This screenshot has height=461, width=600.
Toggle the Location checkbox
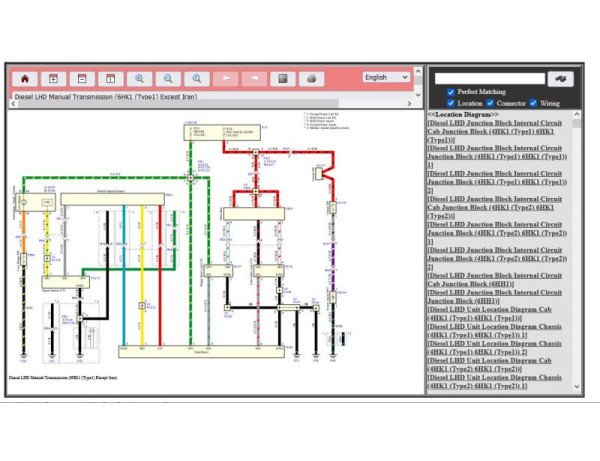451,103
